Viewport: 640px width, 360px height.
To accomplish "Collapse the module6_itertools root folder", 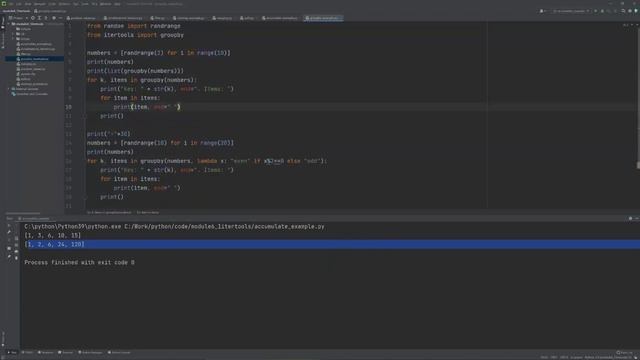I will pos(8,24).
